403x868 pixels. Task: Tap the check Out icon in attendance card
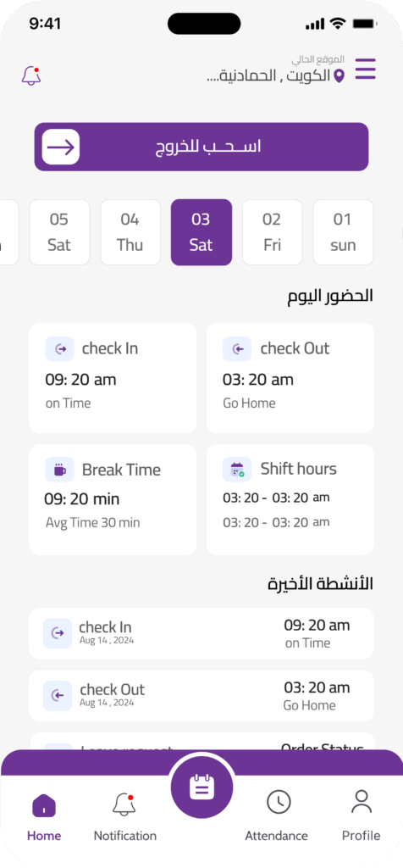(237, 348)
